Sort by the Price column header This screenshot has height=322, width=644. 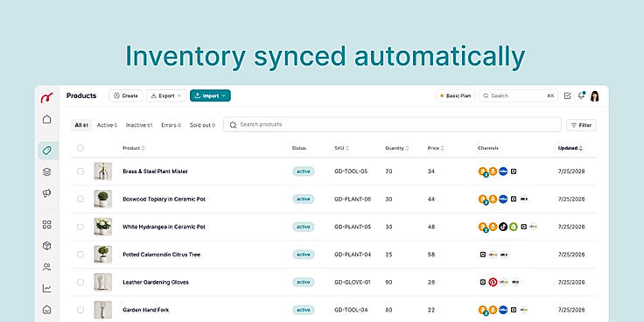[436, 148]
